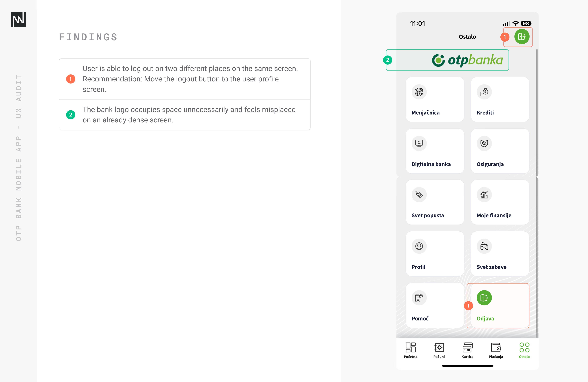588x382 pixels.
Task: Click the orange marker 1 in findings list
Action: (x=71, y=79)
